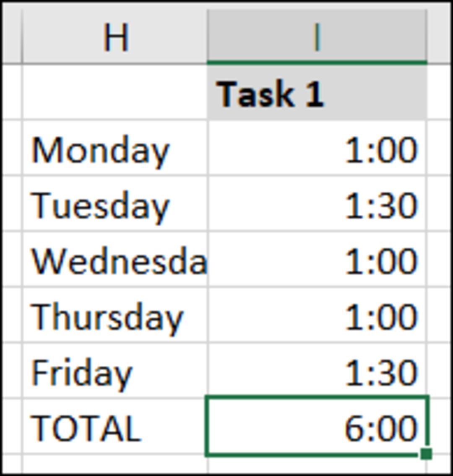Select the Monday label cell
The height and width of the screenshot is (476, 453).
coord(115,148)
